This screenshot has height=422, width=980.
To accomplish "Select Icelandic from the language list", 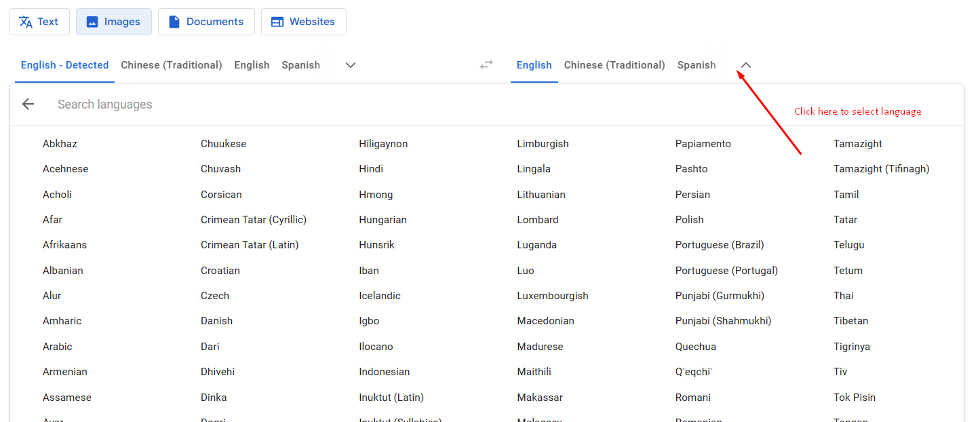I will pyautogui.click(x=380, y=296).
